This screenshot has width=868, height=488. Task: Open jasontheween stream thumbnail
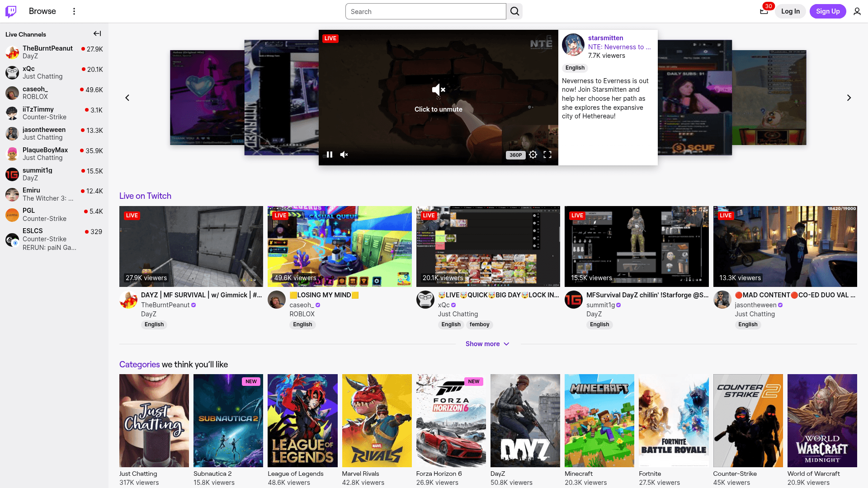(785, 246)
